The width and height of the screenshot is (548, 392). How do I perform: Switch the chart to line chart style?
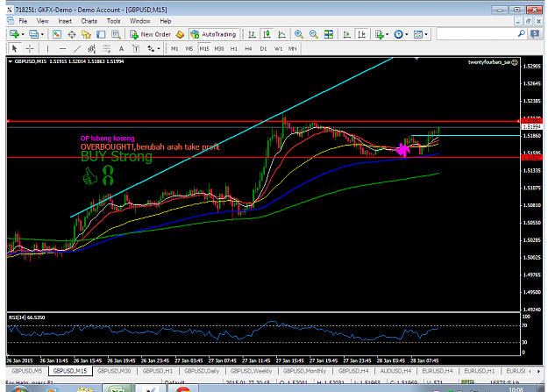click(281, 34)
